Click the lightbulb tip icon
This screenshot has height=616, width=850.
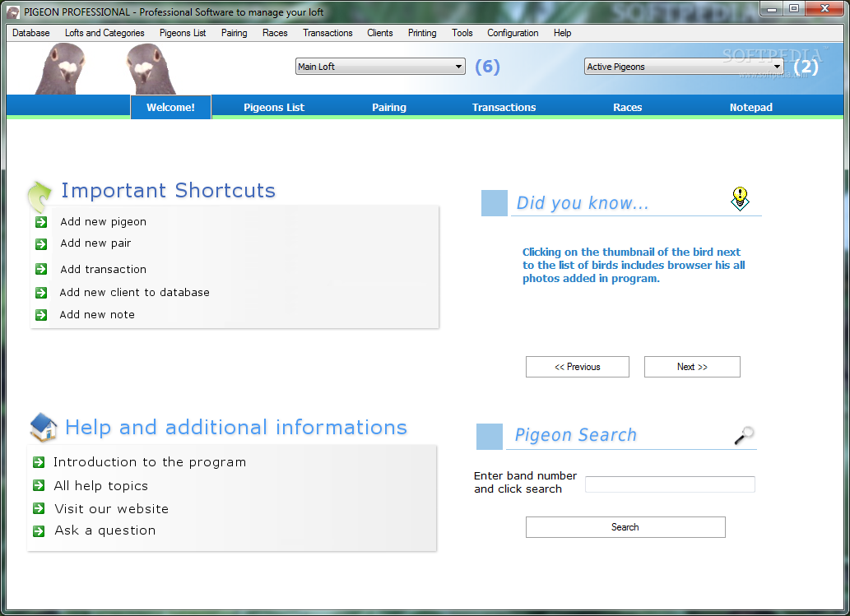(x=740, y=198)
